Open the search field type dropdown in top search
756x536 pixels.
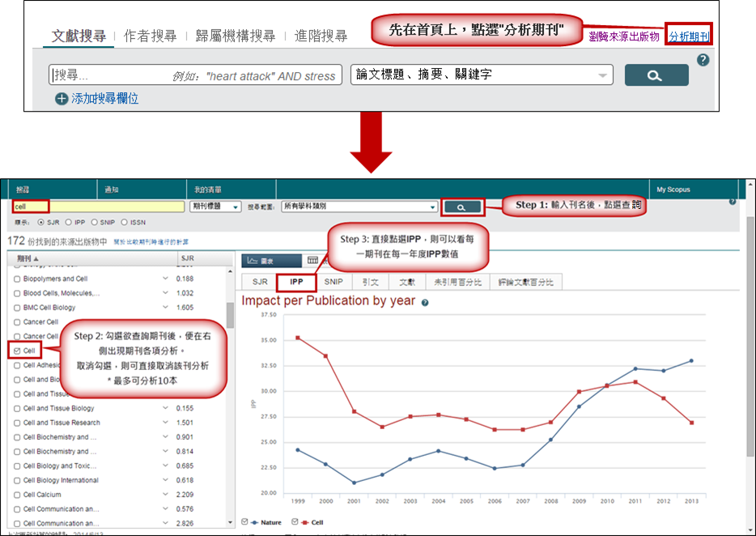(x=482, y=74)
